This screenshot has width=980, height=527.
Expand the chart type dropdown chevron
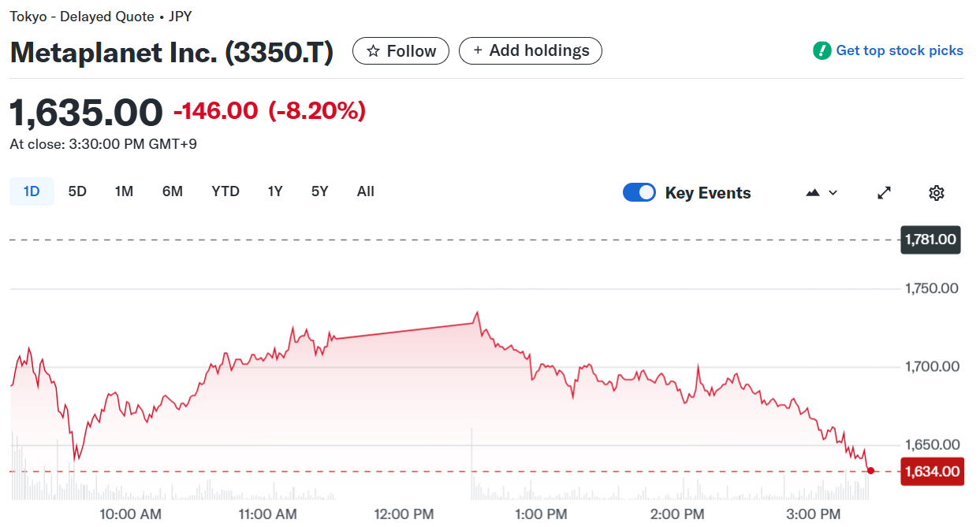833,193
